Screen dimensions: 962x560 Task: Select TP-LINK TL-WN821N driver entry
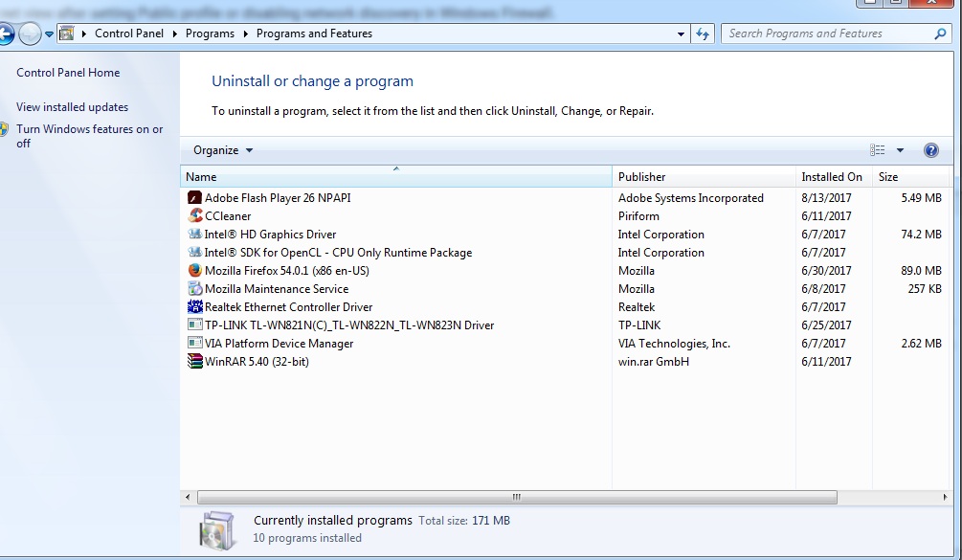coord(349,325)
